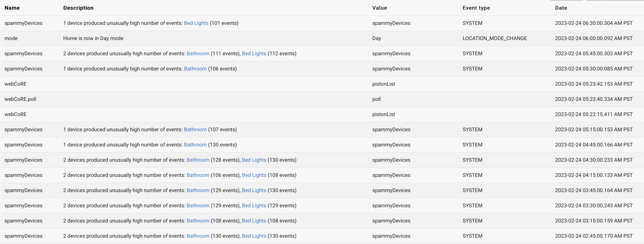
Task: Open Bathroom link in 05:30:00 row
Action: [195, 69]
